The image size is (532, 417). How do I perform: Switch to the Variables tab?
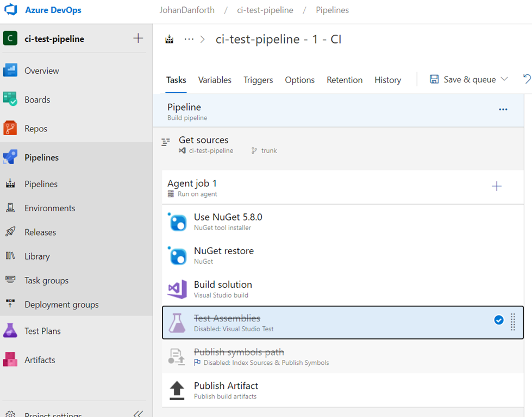[x=215, y=80]
